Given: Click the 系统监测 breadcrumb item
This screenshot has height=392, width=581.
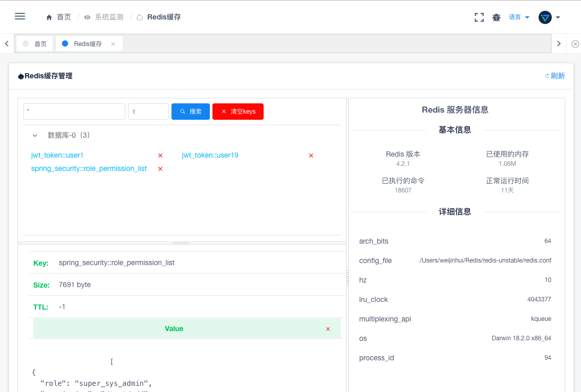Looking at the screenshot, I should coord(109,17).
